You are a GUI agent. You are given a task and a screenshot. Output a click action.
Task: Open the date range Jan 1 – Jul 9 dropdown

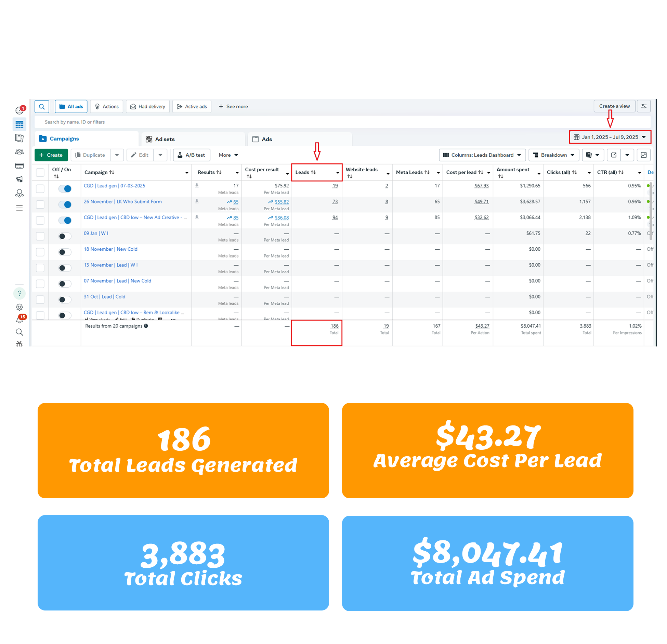[x=610, y=137]
